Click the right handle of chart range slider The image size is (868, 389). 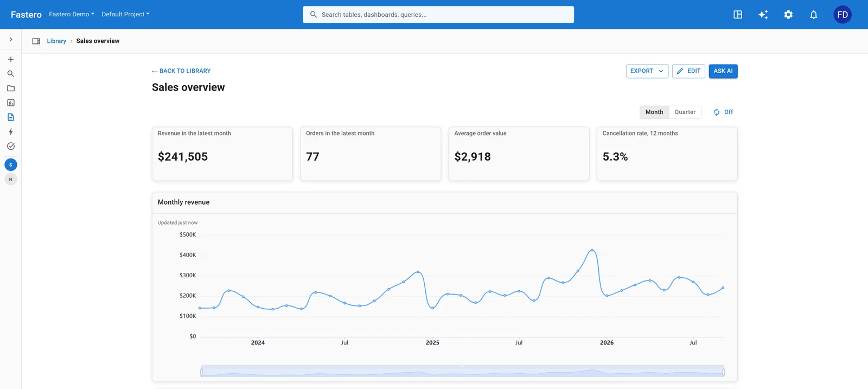pos(724,372)
